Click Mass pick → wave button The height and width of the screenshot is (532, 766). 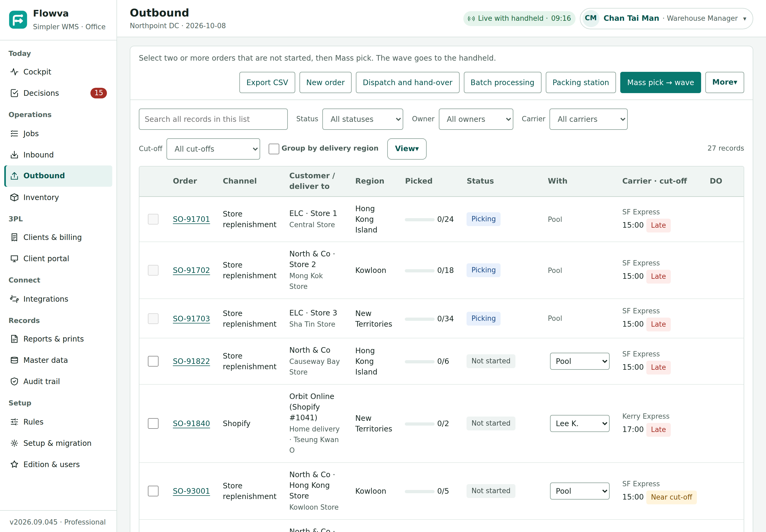[660, 82]
